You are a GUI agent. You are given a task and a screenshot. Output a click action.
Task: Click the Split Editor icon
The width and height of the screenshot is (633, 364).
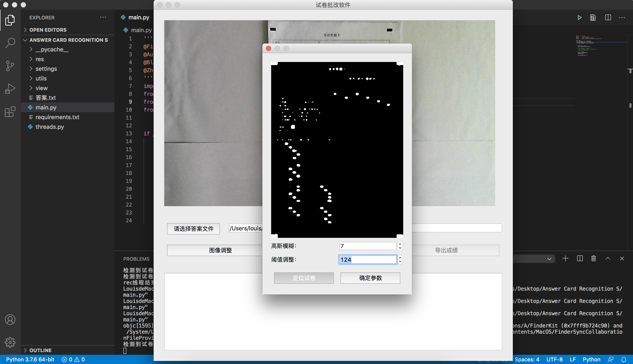point(608,18)
